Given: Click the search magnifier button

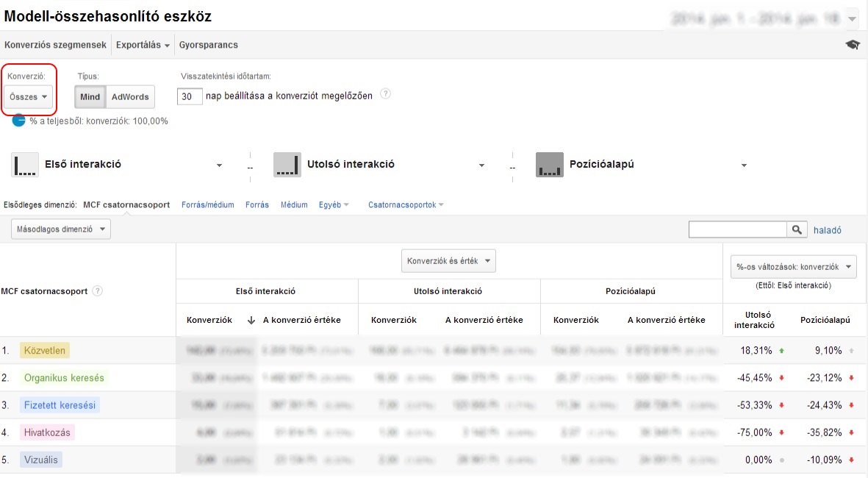Looking at the screenshot, I should [797, 230].
